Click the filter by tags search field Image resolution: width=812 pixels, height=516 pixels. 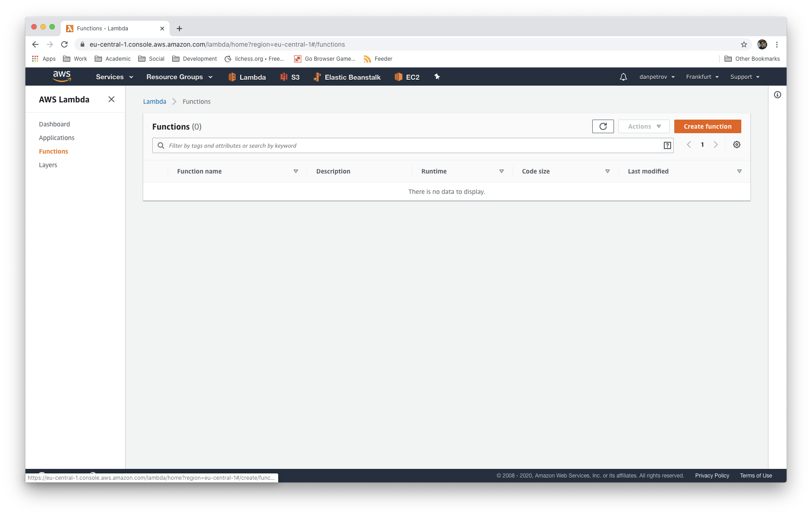tap(408, 145)
